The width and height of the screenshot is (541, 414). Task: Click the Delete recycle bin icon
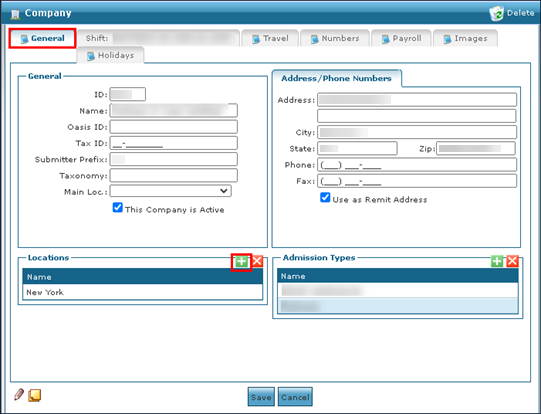pos(496,13)
